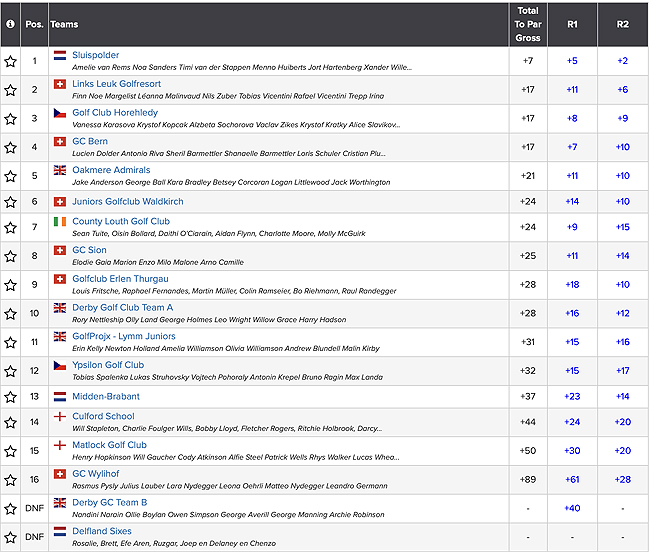Screen dimensions: 650x552
Task: Toggle favorite star for Sluispolder
Action: click(10, 61)
